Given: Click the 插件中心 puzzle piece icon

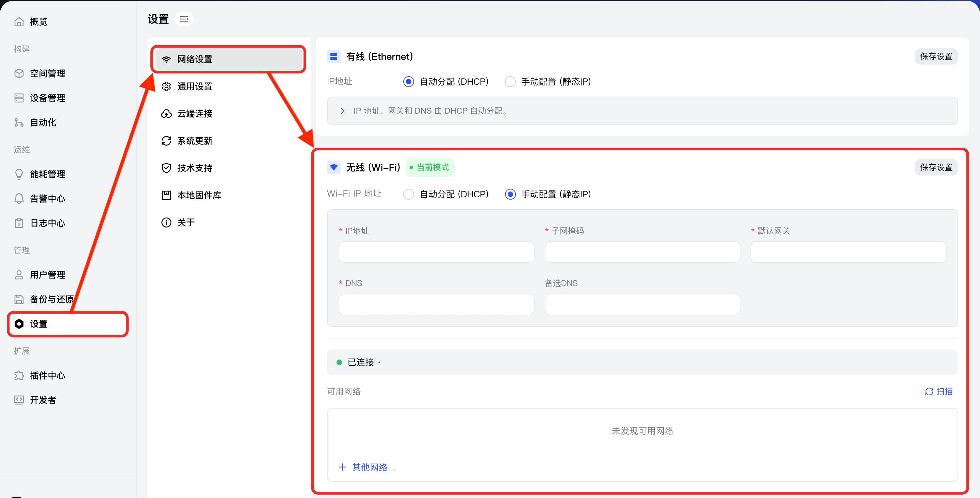Looking at the screenshot, I should pyautogui.click(x=19, y=376).
